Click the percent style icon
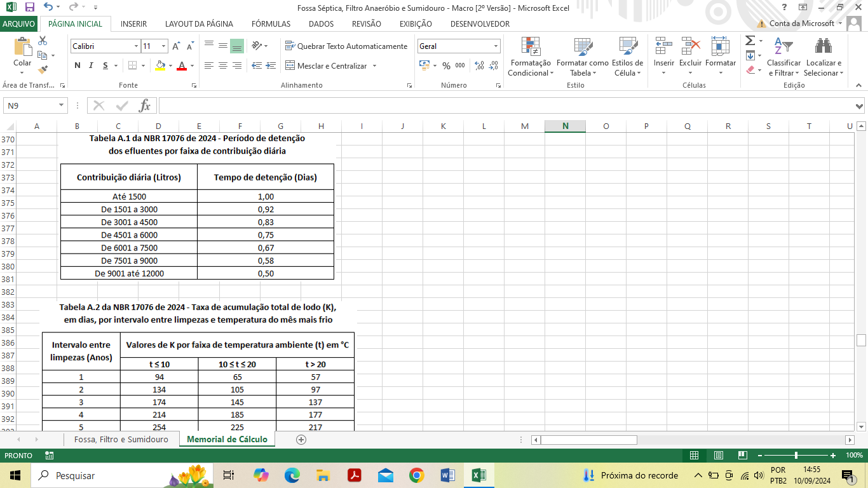 [x=446, y=65]
